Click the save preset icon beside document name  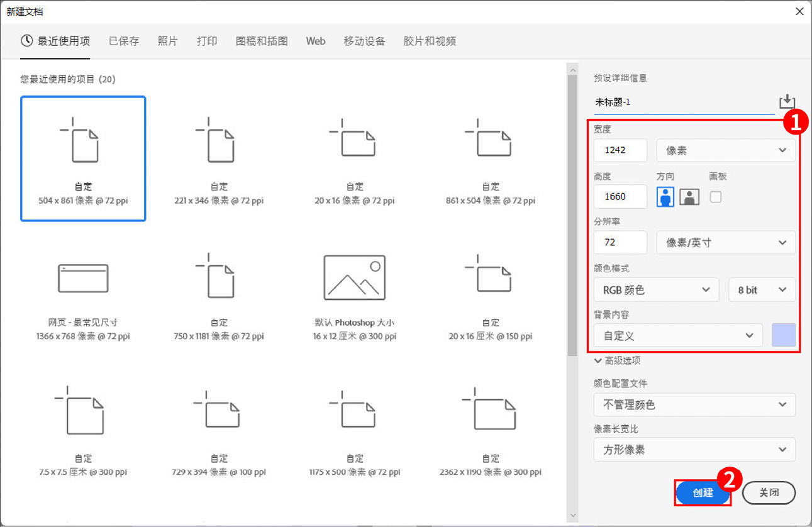click(x=787, y=102)
